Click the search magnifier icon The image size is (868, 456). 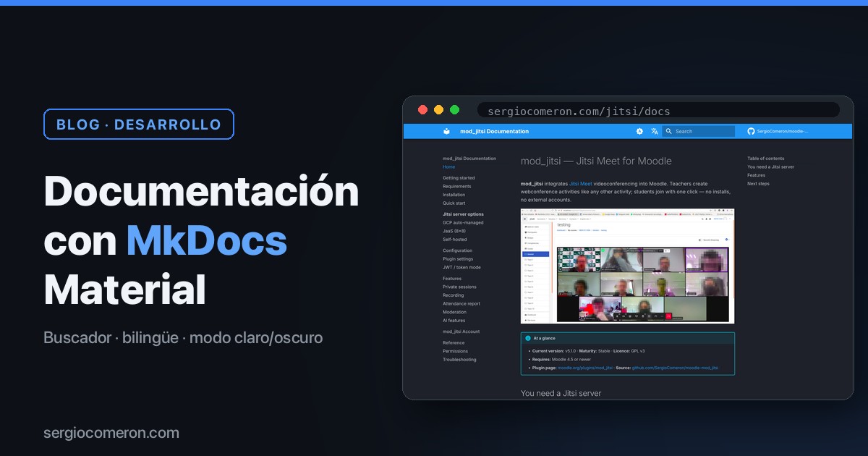point(669,131)
